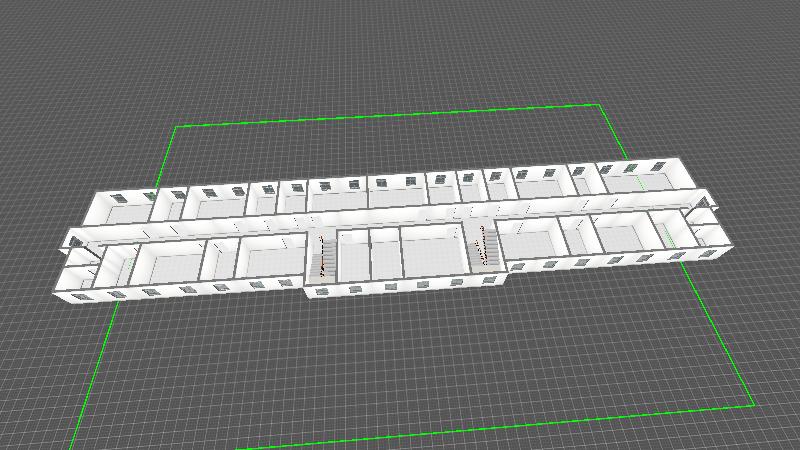Select the right staircase in the building
The width and height of the screenshot is (800, 450).
tap(488, 247)
